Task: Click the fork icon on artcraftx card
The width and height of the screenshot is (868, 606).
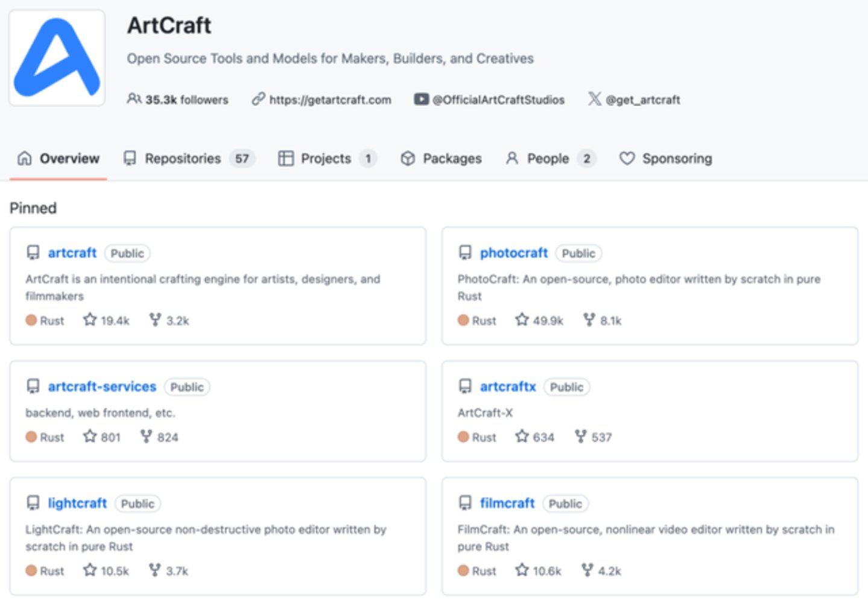Action: tap(580, 436)
